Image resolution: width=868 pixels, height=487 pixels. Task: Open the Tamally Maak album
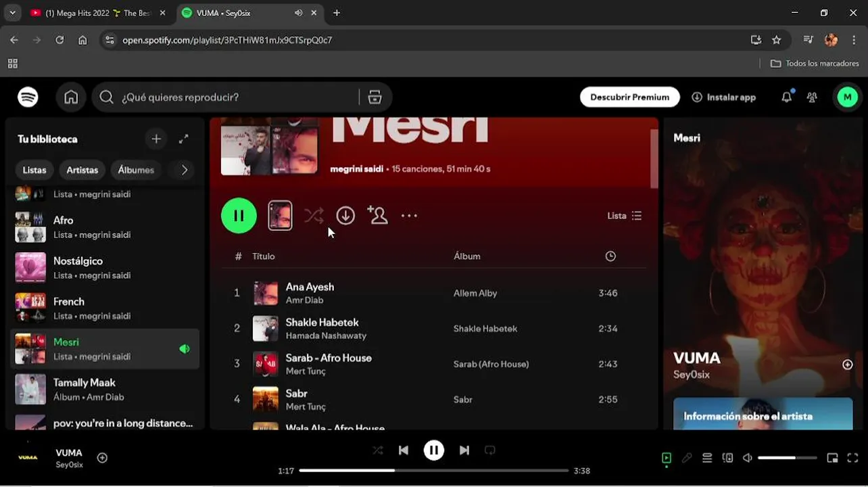coord(105,390)
